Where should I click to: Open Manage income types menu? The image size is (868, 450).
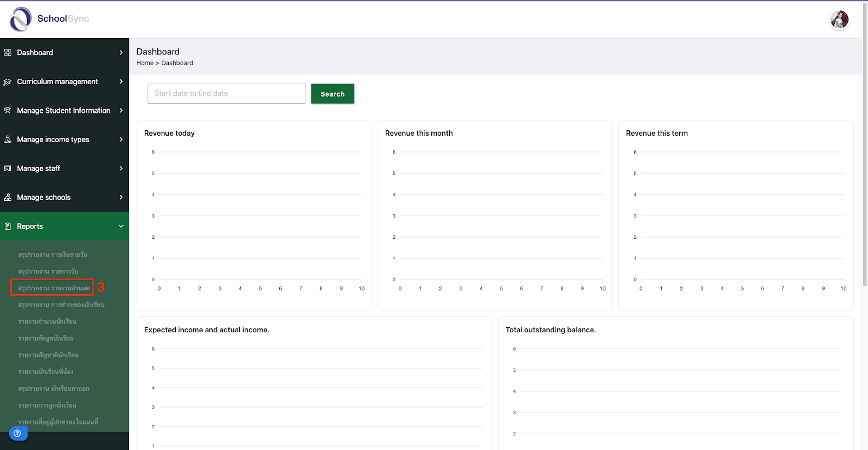(x=65, y=140)
